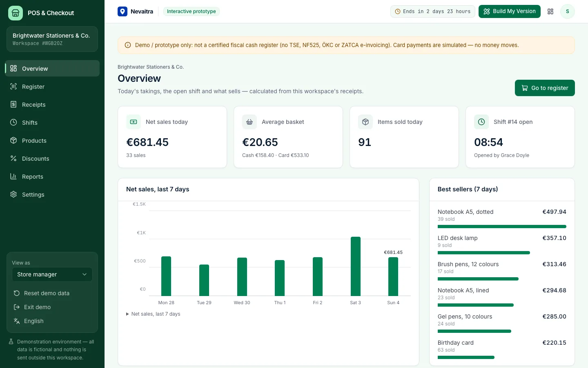Open the Receipts label in sidebar
588x368 pixels.
[x=33, y=105]
